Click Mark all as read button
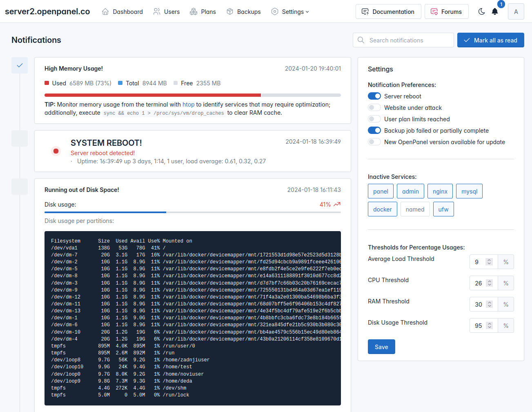The height and width of the screenshot is (412, 532). click(x=491, y=40)
